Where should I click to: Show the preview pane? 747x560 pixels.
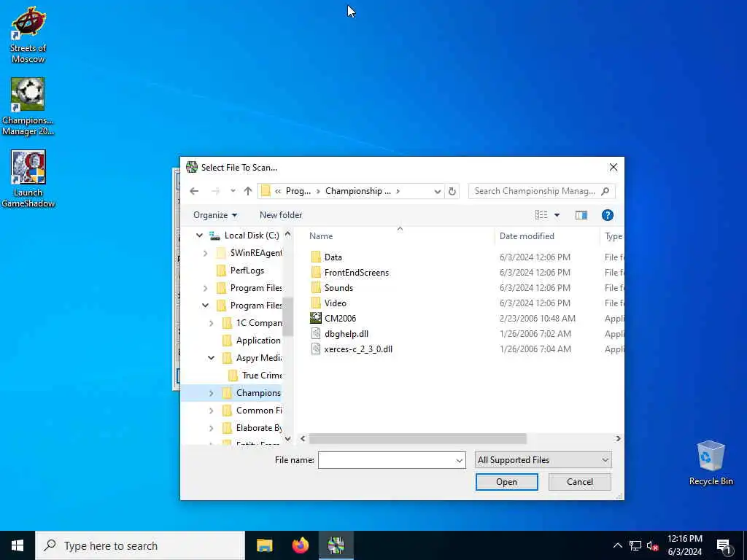581,215
